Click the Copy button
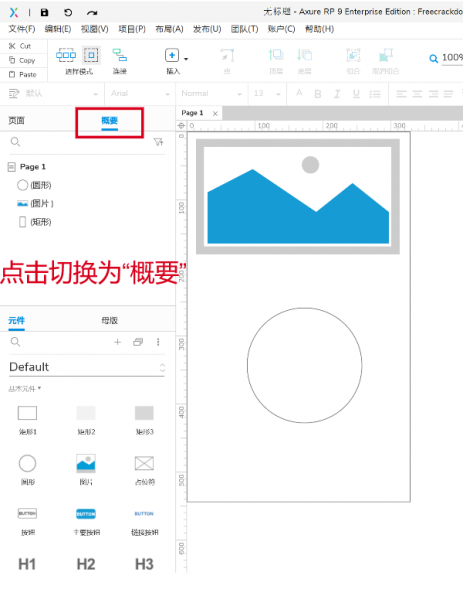This screenshot has height=600, width=463. coord(22,60)
